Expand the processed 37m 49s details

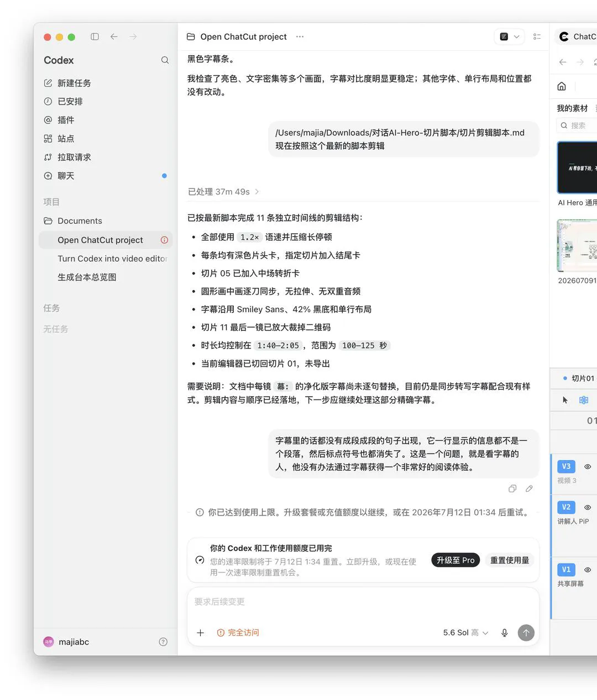click(x=223, y=192)
